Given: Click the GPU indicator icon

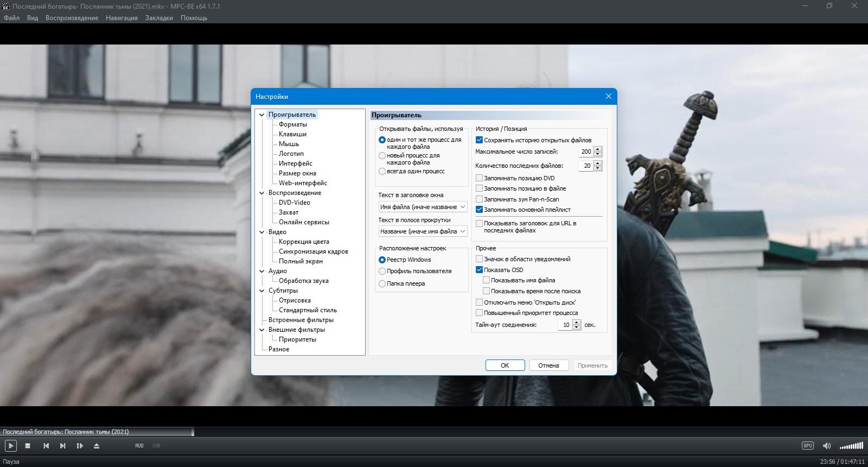Looking at the screenshot, I should (x=808, y=446).
